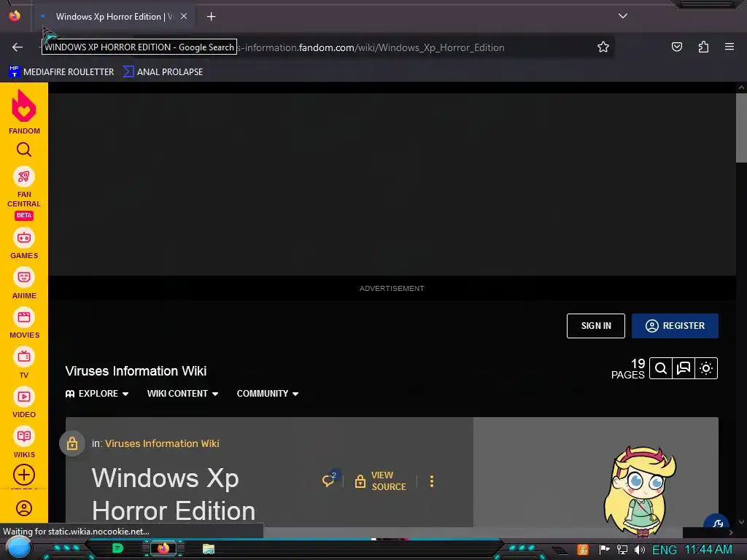Viewport: 747px width, 560px height.
Task: Expand the Community menu
Action: [x=268, y=393]
